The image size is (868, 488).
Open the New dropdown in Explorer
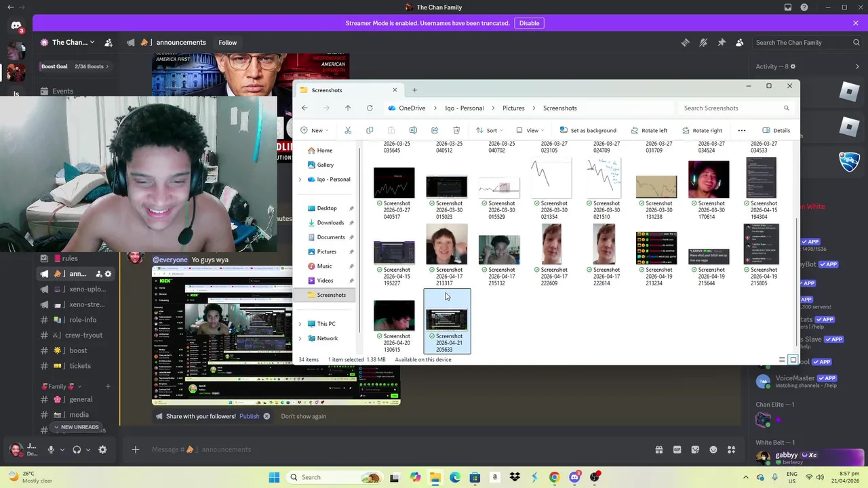(314, 130)
